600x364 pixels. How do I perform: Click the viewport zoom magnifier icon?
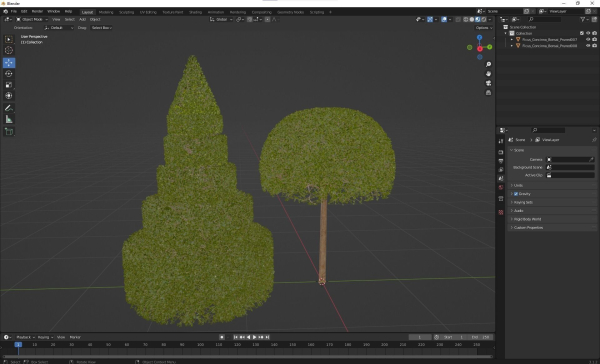click(x=488, y=64)
